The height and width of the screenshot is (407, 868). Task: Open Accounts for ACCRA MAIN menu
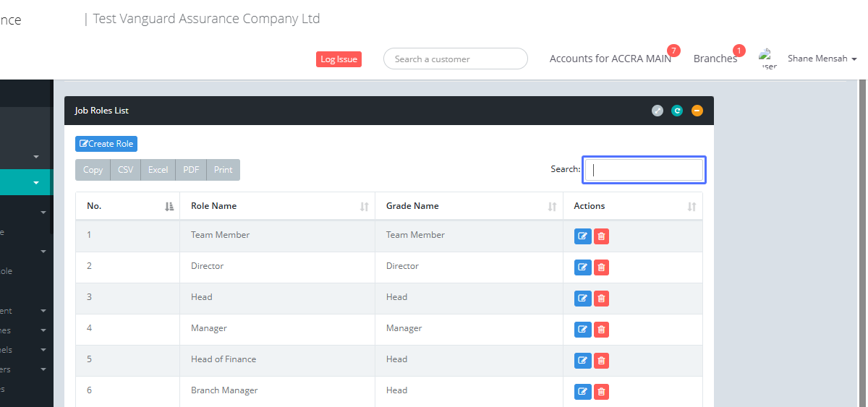pyautogui.click(x=610, y=59)
